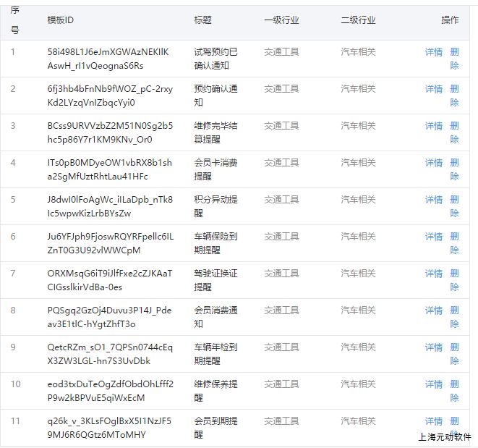Delete the 试驾预约已确认通知 template
The image size is (478, 448).
pyautogui.click(x=454, y=58)
